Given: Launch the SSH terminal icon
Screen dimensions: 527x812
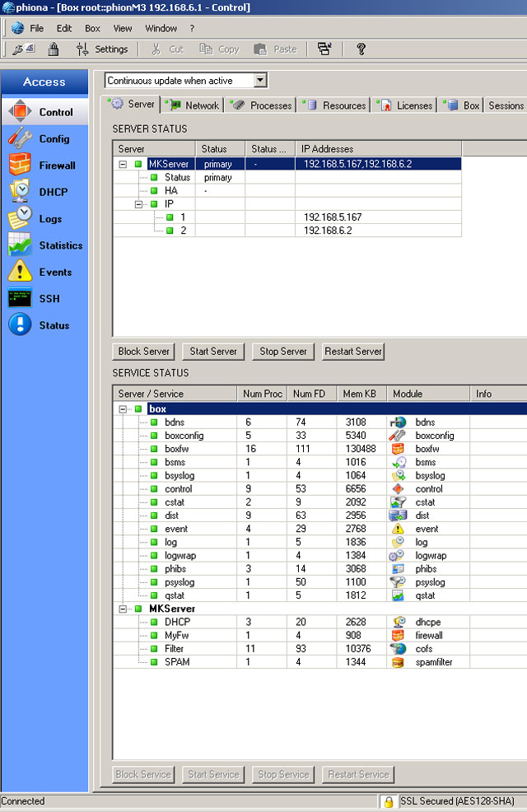Looking at the screenshot, I should coord(20,299).
